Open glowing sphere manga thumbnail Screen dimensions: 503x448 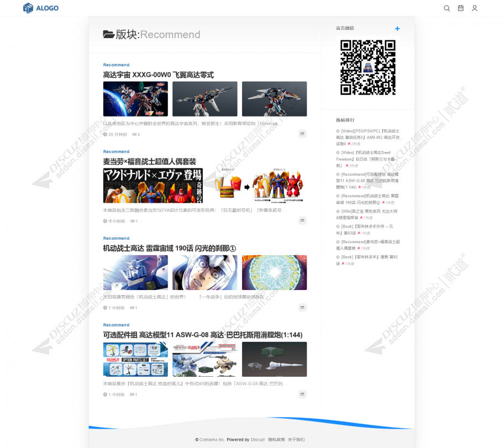[274, 272]
